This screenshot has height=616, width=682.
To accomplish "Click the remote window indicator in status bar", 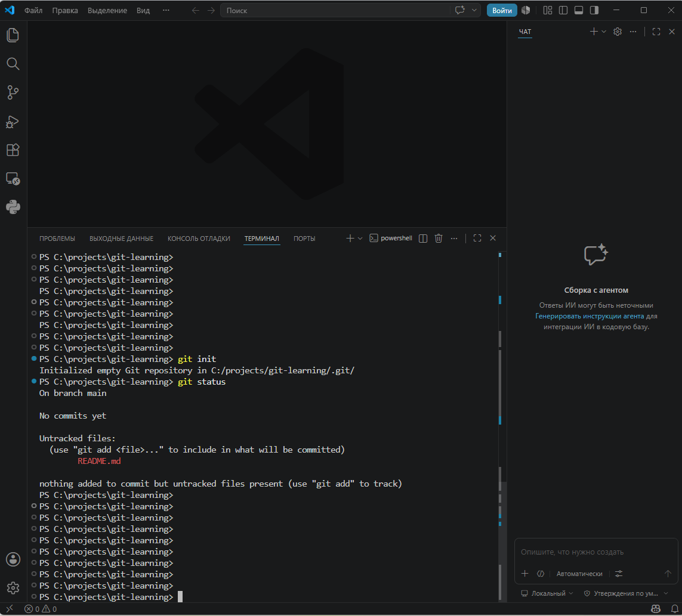I will point(10,609).
